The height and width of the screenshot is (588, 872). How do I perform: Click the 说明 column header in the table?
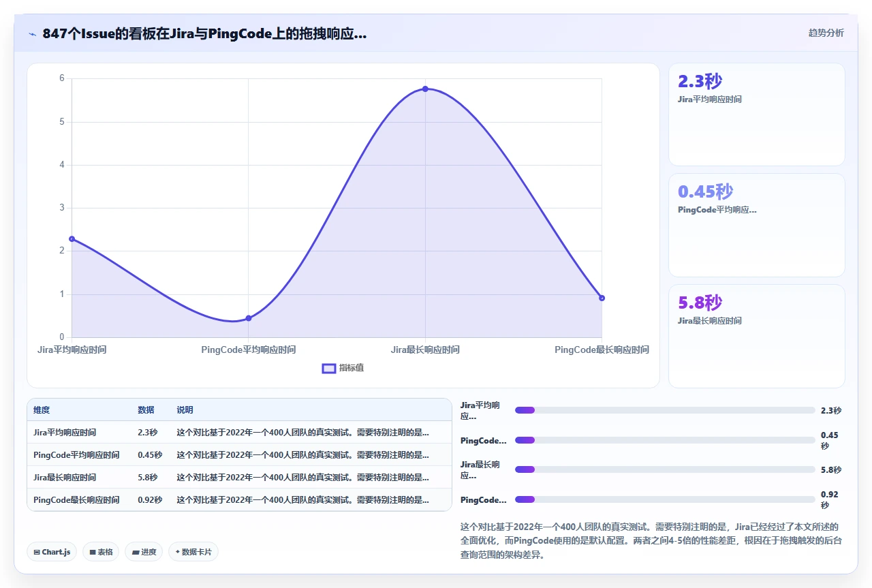[x=185, y=410]
